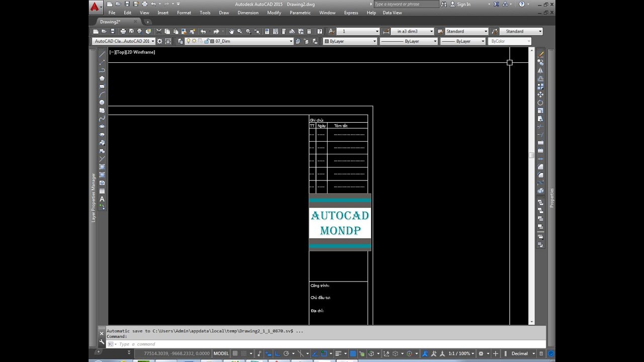Screen dimensions: 644x362
Task: Open the Layer Properties Manager side panel
Action: 93,198
